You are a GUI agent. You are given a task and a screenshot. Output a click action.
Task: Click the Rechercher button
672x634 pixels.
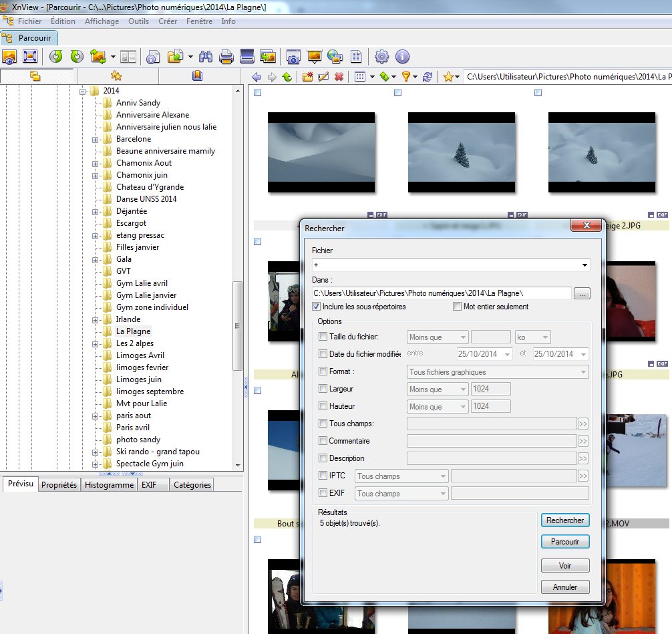(564, 520)
